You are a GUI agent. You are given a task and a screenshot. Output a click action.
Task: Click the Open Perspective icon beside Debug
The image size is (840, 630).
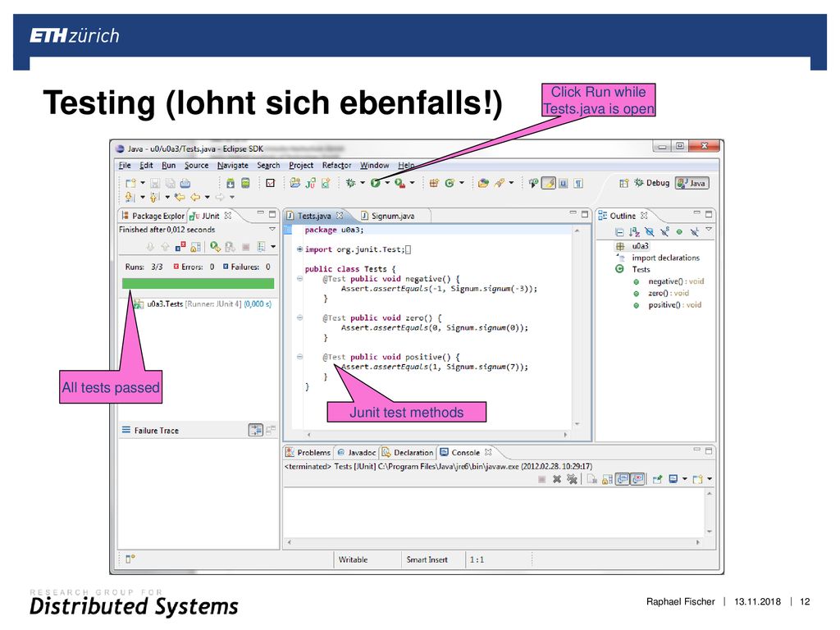tap(623, 183)
